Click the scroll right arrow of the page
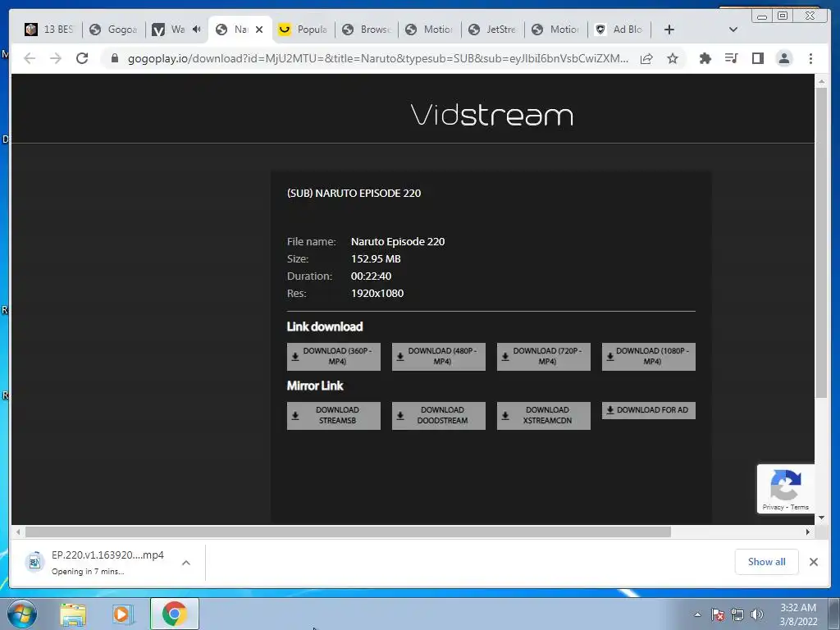The image size is (840, 630). (808, 532)
